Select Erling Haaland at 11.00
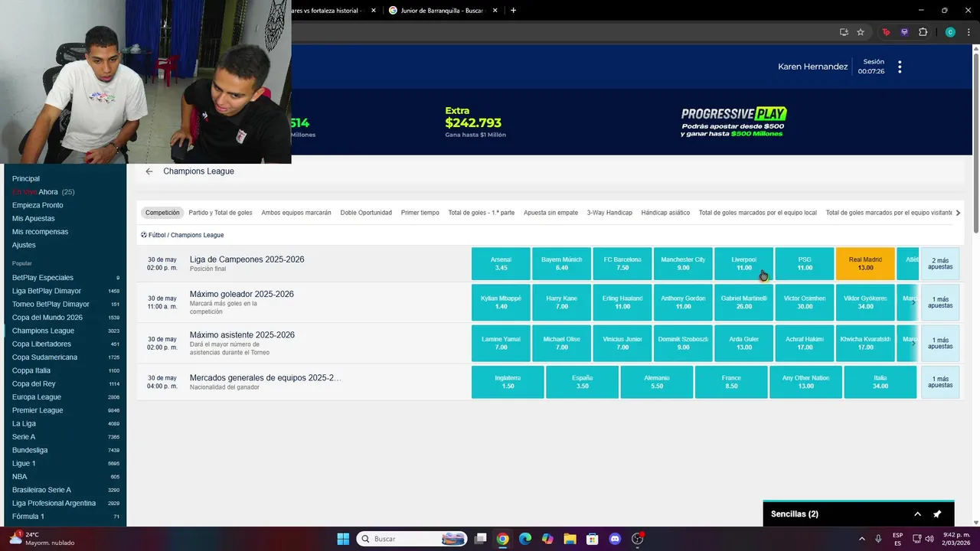 [x=622, y=302]
